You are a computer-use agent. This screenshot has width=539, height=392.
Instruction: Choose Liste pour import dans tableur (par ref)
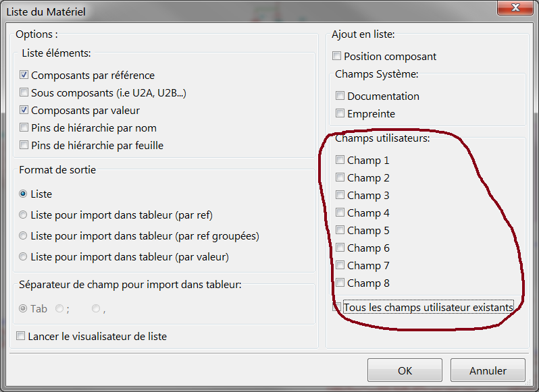click(x=23, y=215)
